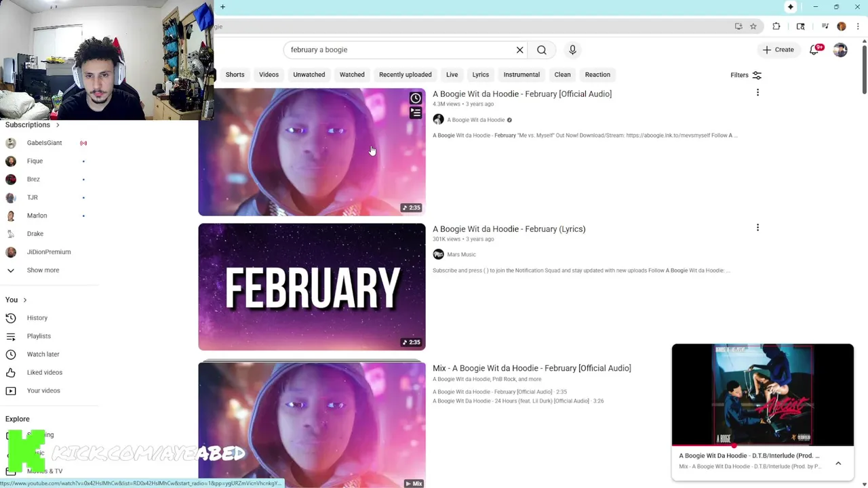Click Mars Music channel avatar

[x=438, y=254]
